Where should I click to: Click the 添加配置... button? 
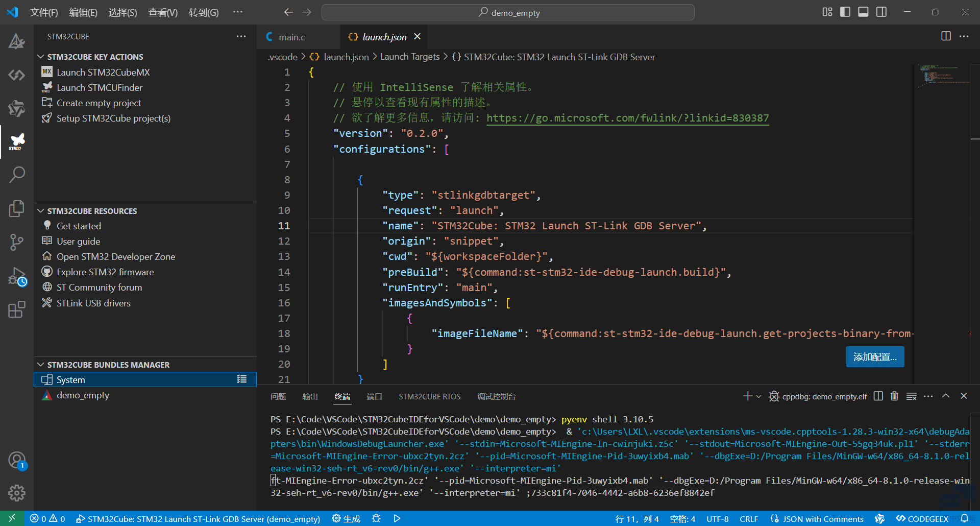point(875,357)
